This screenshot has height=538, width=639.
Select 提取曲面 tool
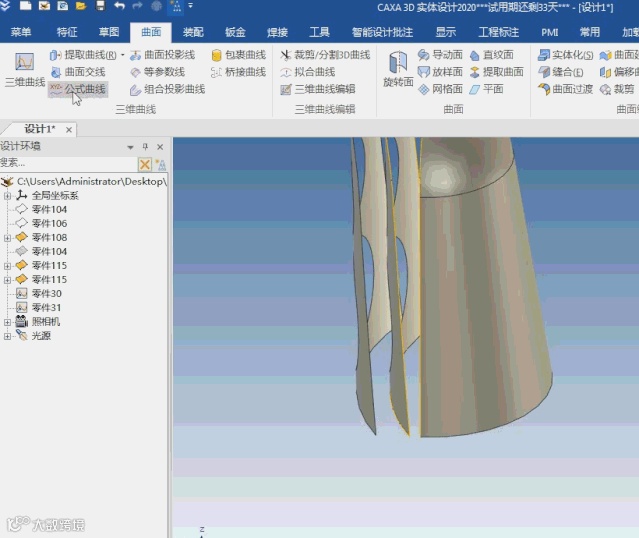pyautogui.click(x=496, y=72)
